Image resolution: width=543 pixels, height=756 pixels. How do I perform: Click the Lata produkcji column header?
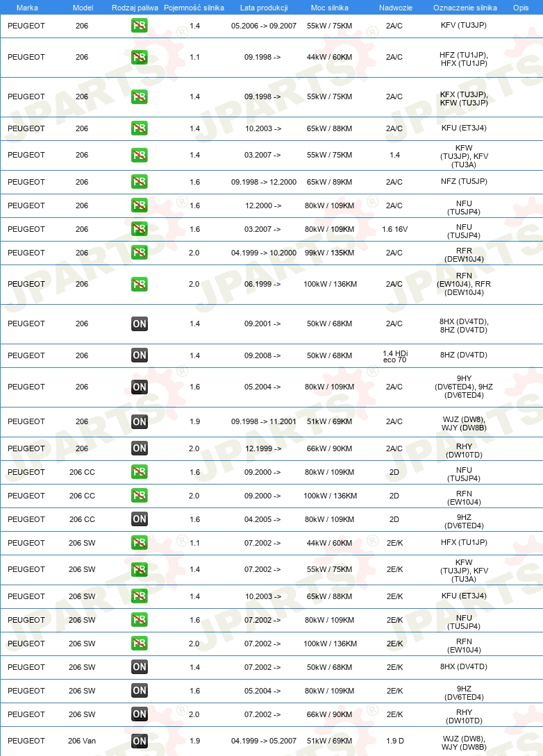coord(264,8)
